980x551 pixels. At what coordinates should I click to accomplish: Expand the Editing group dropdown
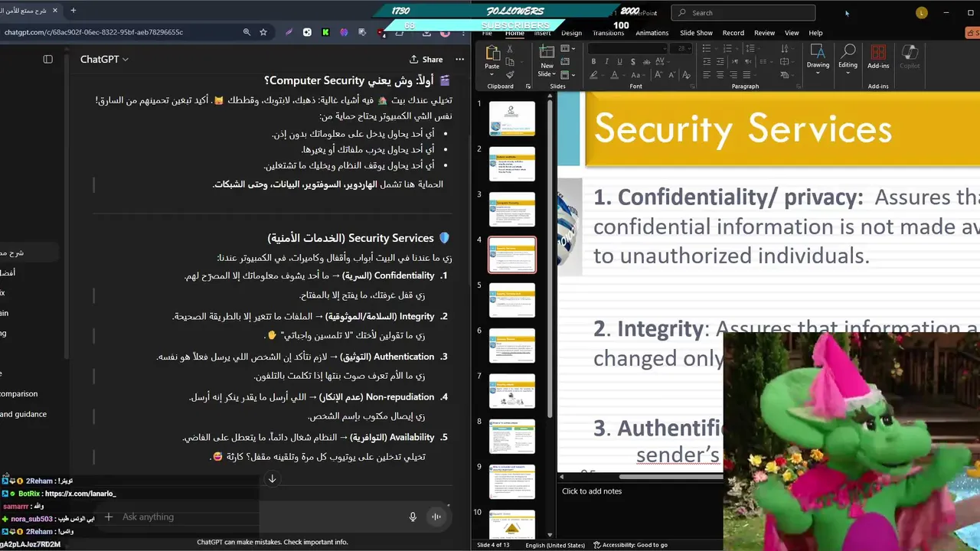click(848, 57)
